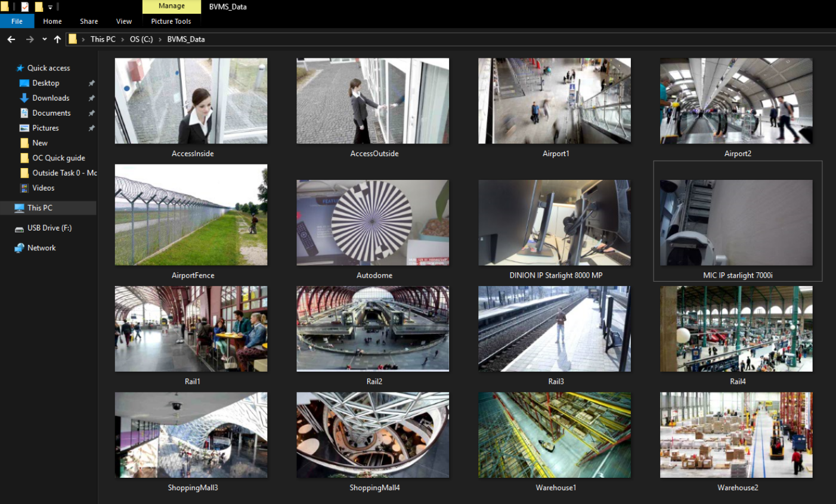Open the Picture Tools tab
The image size is (836, 504).
pos(171,21)
